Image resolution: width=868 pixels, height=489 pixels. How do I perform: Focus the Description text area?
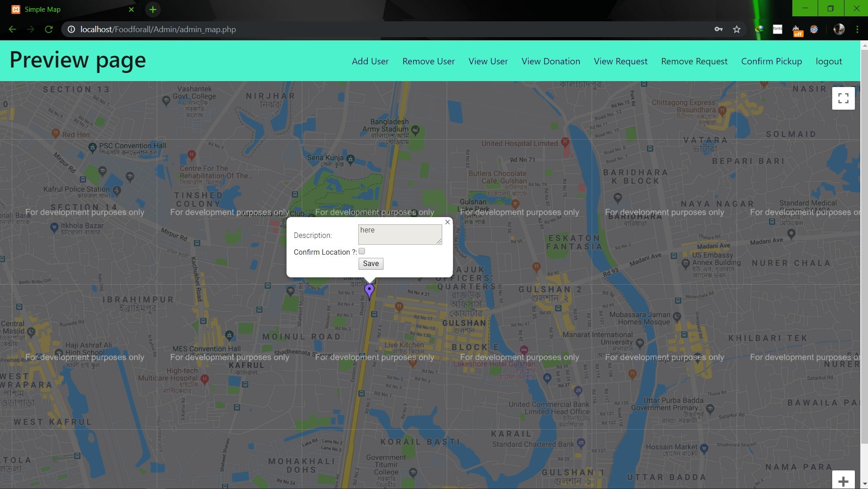(400, 234)
